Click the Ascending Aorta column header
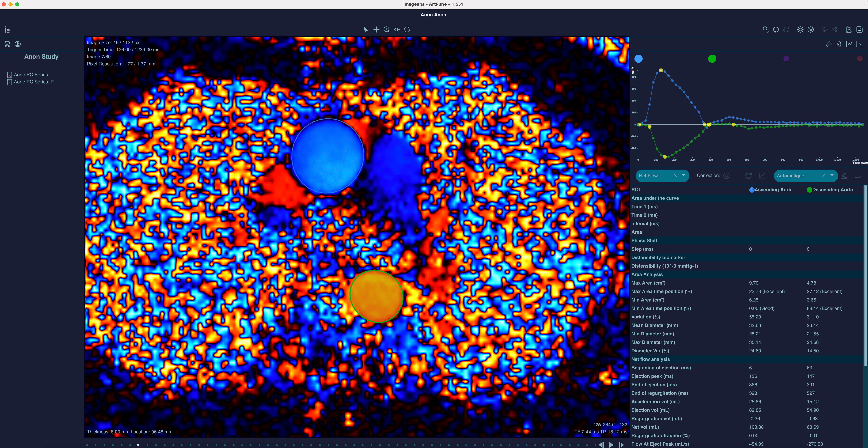This screenshot has height=448, width=868. pyautogui.click(x=771, y=190)
